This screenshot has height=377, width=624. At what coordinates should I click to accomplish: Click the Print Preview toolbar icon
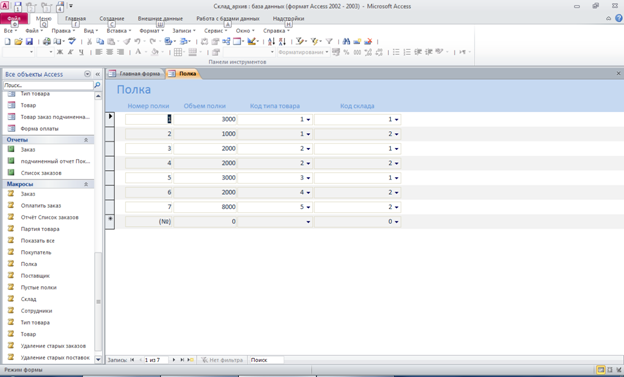[x=57, y=41]
